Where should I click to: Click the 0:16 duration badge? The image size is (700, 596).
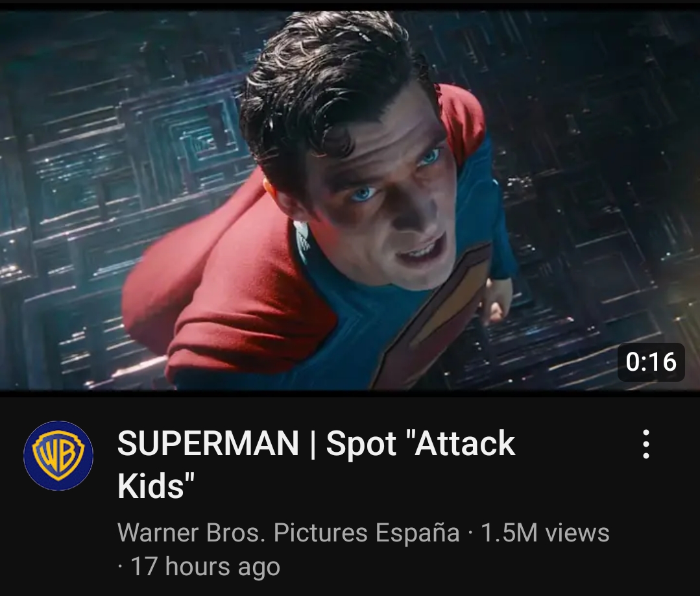coord(651,362)
